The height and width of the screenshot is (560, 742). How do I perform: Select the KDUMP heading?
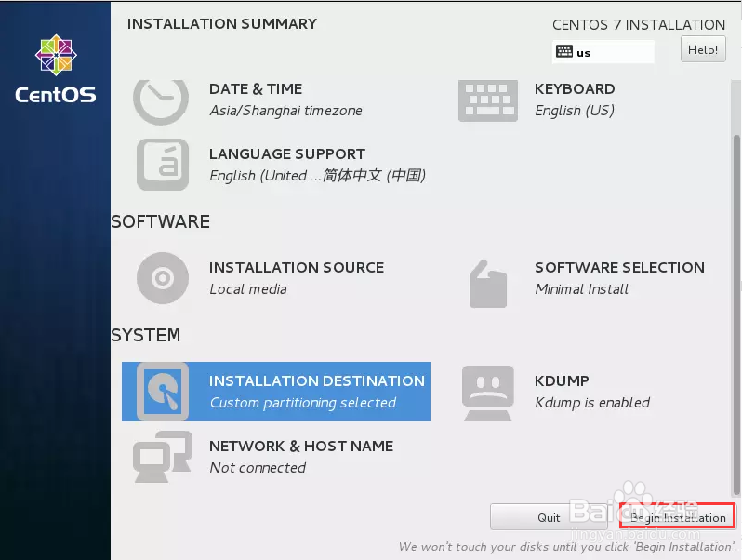tap(562, 381)
